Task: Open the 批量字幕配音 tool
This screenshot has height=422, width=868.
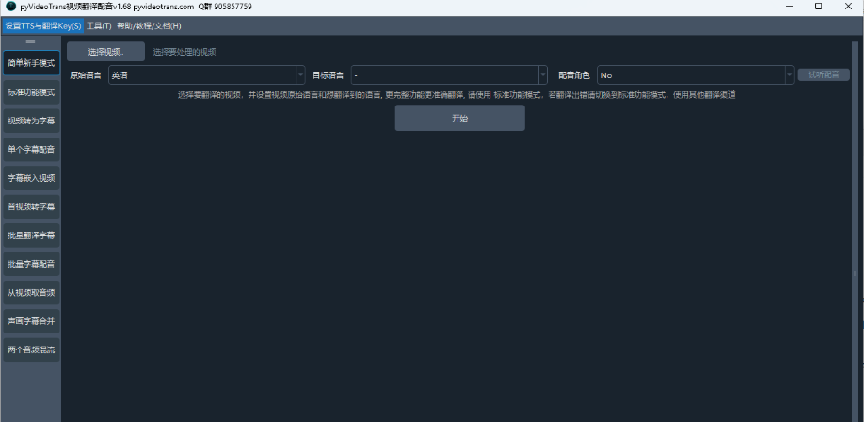Action: [31, 264]
